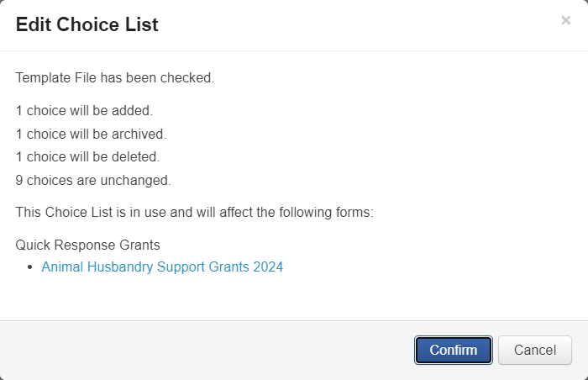The width and height of the screenshot is (588, 380).
Task: Close the Edit Choice List dialog
Action: [x=565, y=21]
